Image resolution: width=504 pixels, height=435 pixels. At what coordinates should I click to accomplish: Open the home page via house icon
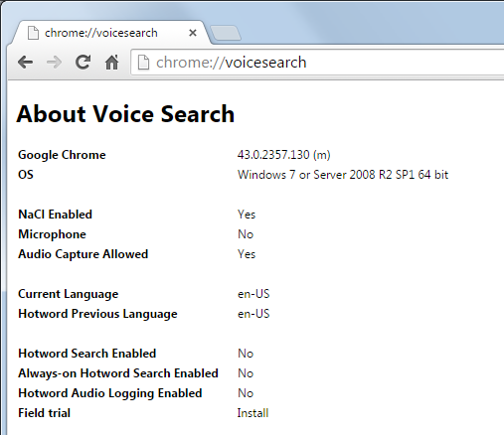tap(111, 62)
